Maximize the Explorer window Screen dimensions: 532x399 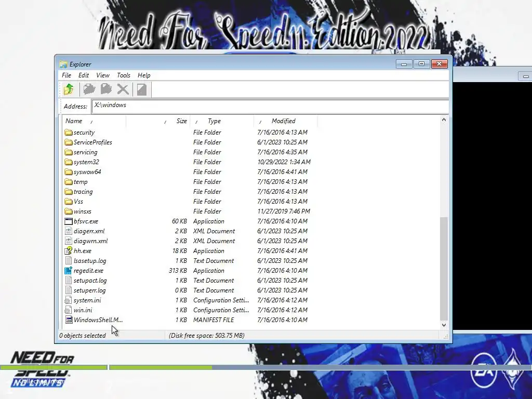421,64
